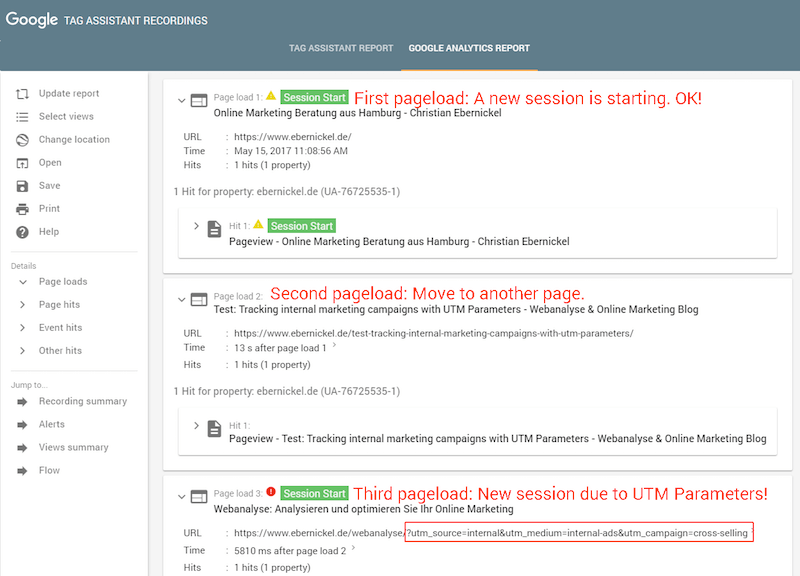Collapse Page loads in Details sidebar
Screen dimensions: 800x576
coord(22,282)
